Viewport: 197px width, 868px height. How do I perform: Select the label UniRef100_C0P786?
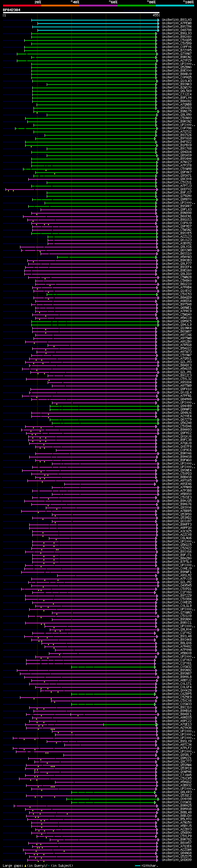[177, 128]
